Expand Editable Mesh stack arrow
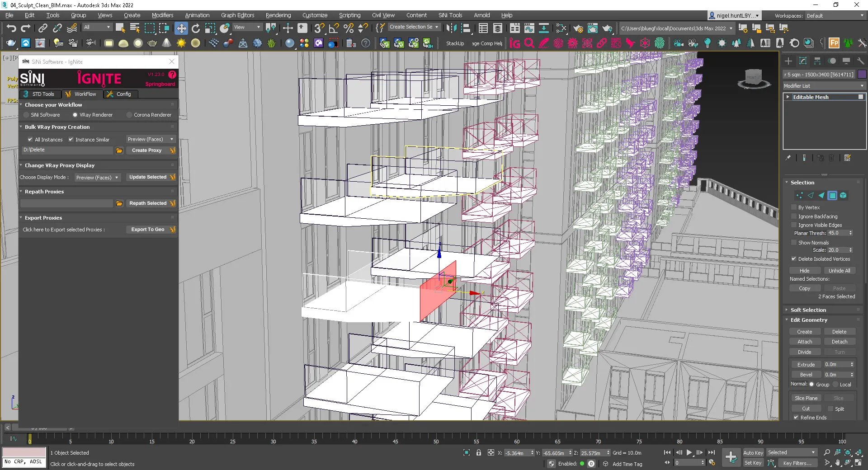 coord(788,97)
